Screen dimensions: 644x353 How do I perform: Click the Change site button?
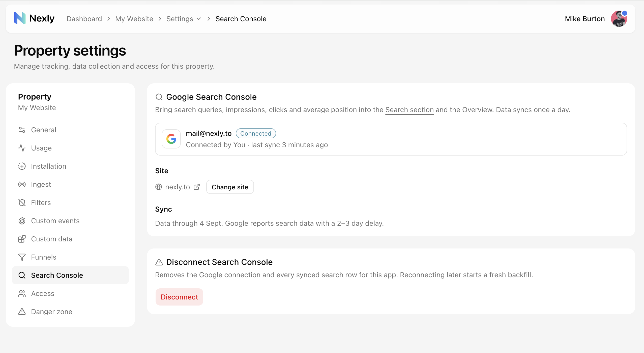(x=230, y=187)
